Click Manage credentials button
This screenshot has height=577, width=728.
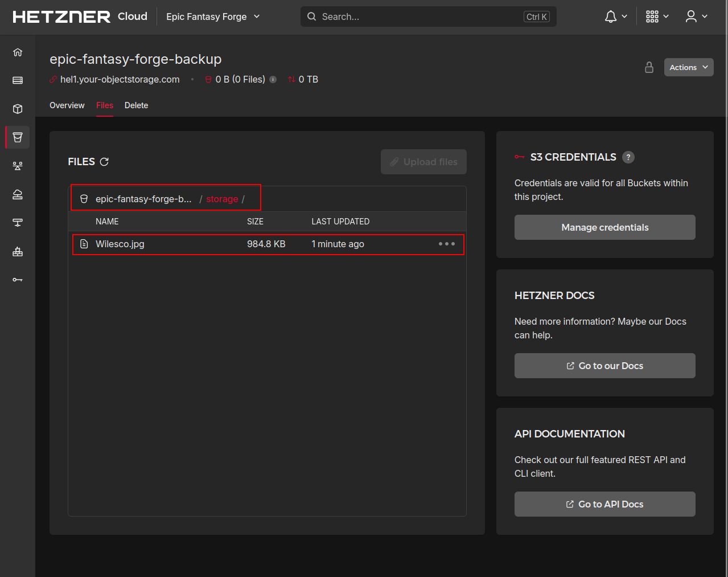pos(605,227)
